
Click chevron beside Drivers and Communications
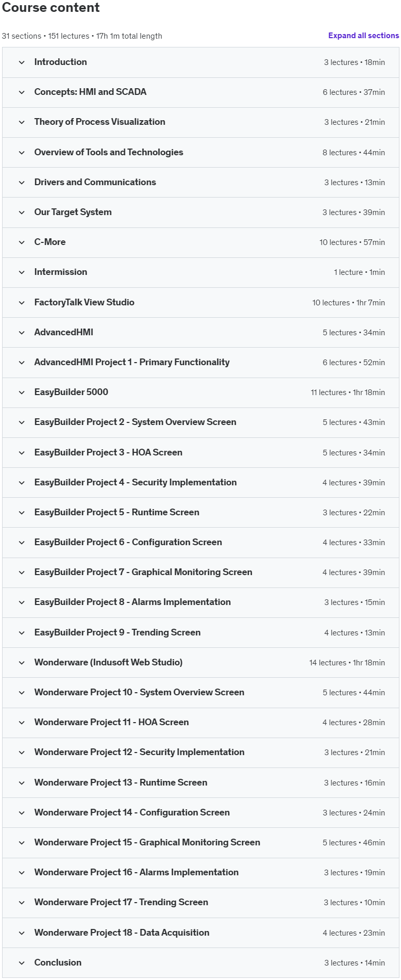(x=22, y=183)
